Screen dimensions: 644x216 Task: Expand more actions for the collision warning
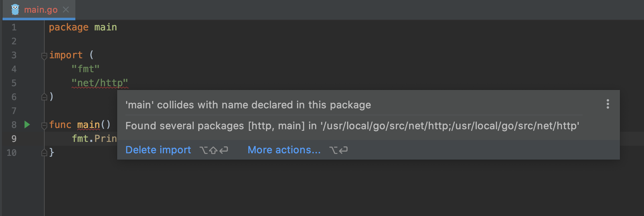(x=284, y=150)
